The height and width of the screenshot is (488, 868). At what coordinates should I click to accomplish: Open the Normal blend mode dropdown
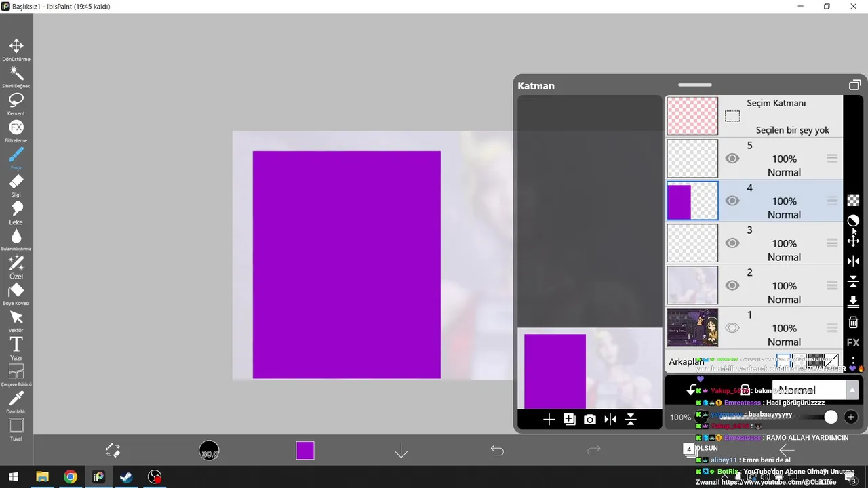click(x=816, y=390)
